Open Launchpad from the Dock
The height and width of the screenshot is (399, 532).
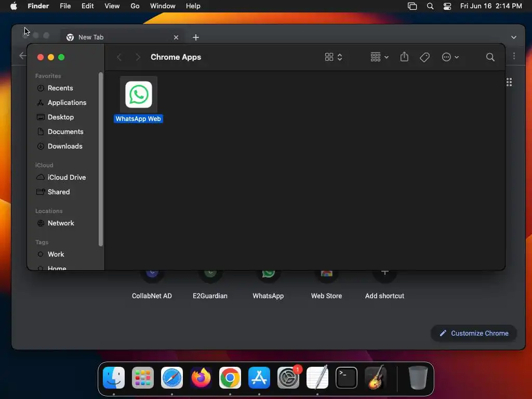[x=143, y=378]
